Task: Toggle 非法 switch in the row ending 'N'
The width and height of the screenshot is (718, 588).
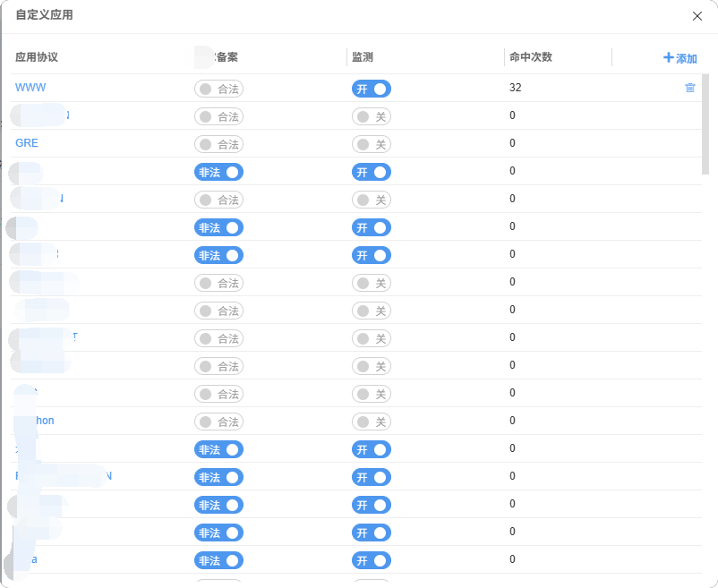Action: [x=218, y=477]
